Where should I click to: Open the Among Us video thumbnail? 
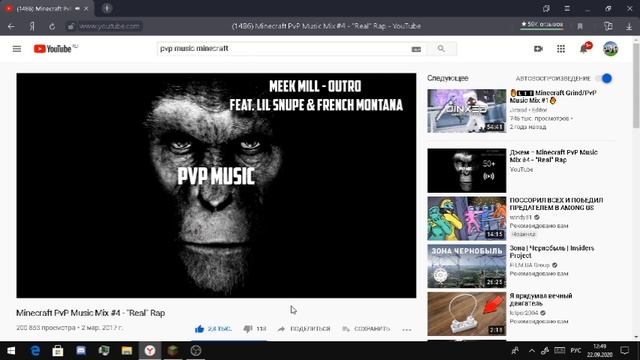click(x=467, y=218)
